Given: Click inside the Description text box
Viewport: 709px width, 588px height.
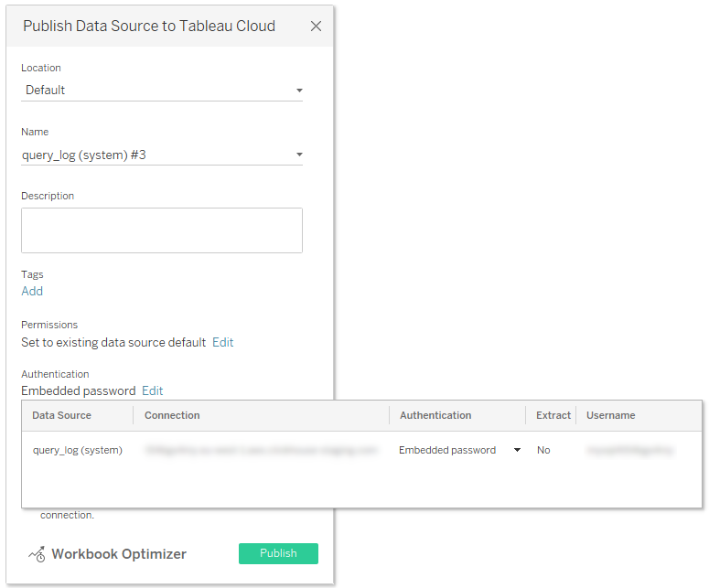Looking at the screenshot, I should [x=161, y=230].
